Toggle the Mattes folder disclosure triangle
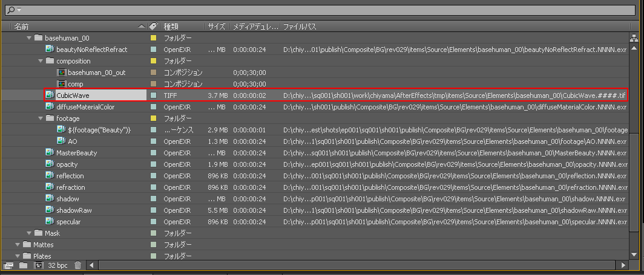The image size is (644, 275). tap(17, 244)
